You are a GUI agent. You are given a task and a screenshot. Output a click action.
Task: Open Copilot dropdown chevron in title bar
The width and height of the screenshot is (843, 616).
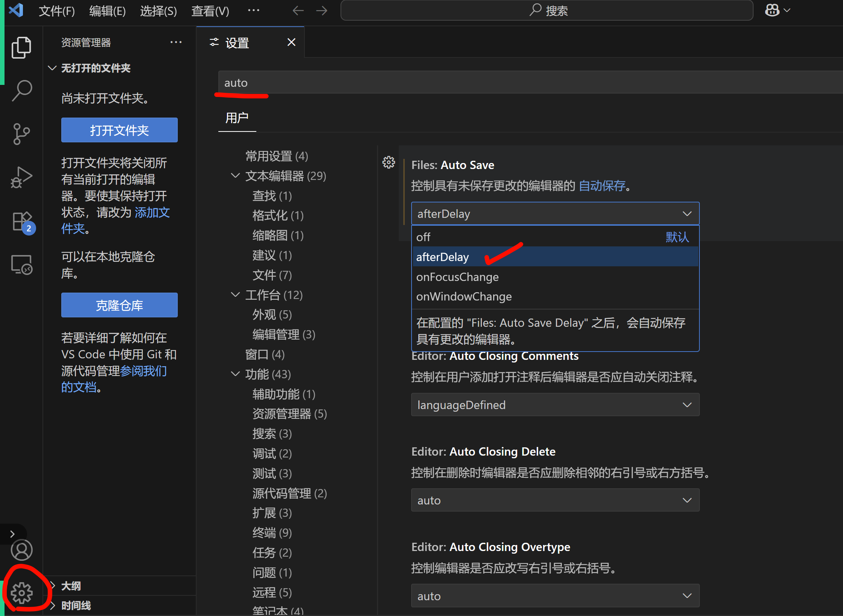[x=787, y=11]
